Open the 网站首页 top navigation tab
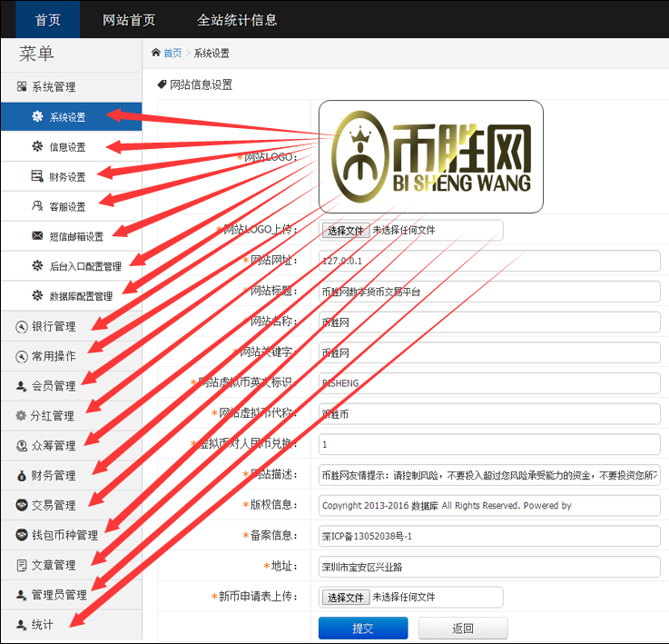Screen dimensions: 669x644 point(129,20)
